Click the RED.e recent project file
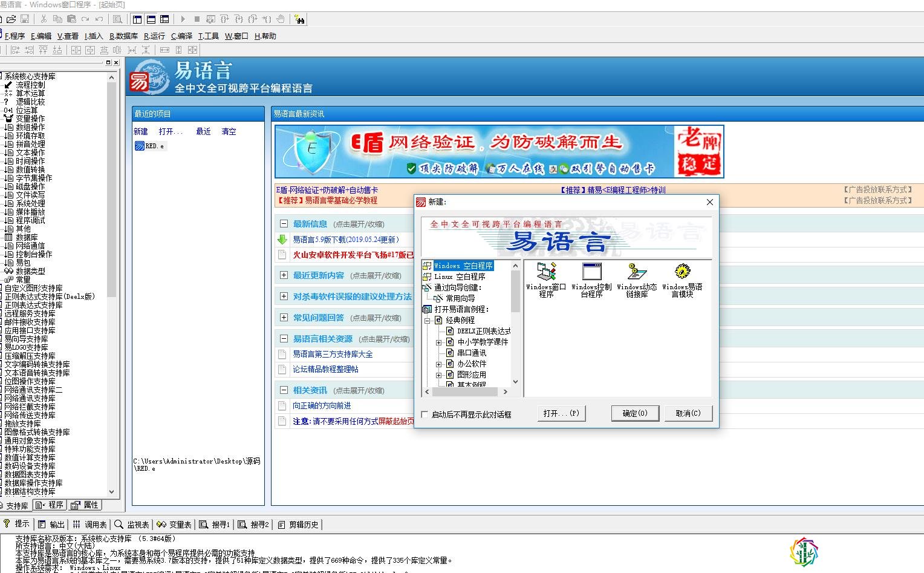 149,146
